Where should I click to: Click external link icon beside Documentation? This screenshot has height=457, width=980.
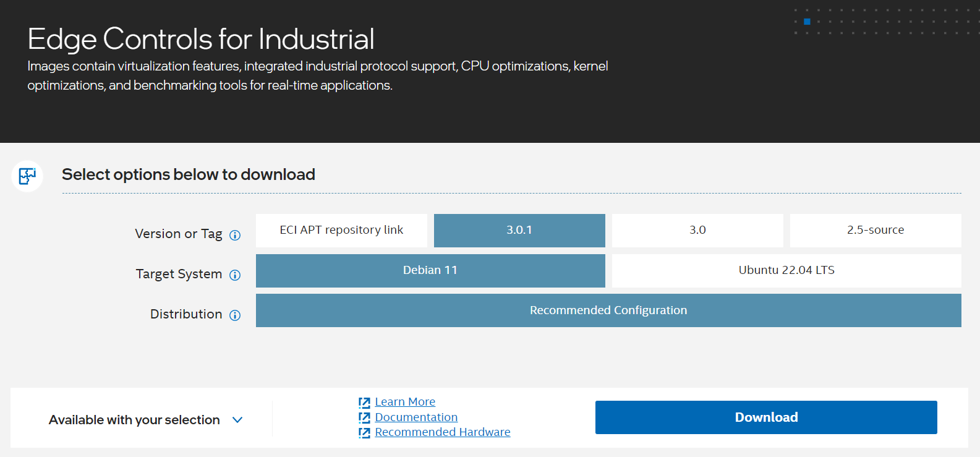click(364, 417)
